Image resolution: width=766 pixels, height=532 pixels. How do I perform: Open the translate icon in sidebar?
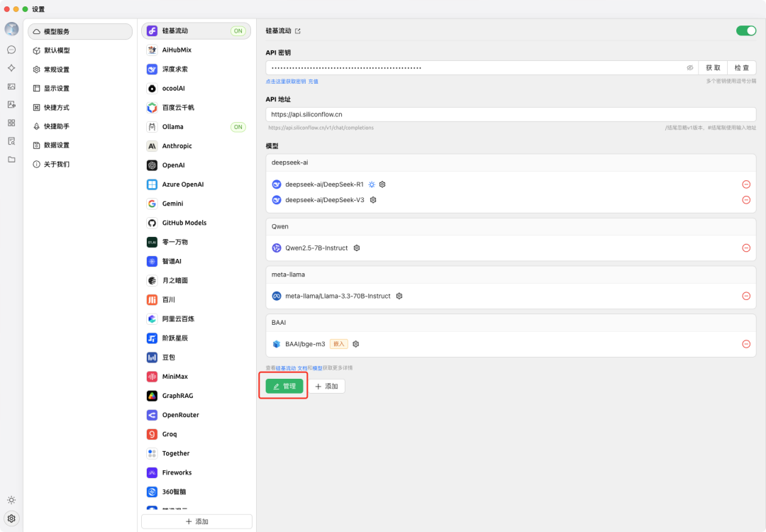click(x=11, y=104)
